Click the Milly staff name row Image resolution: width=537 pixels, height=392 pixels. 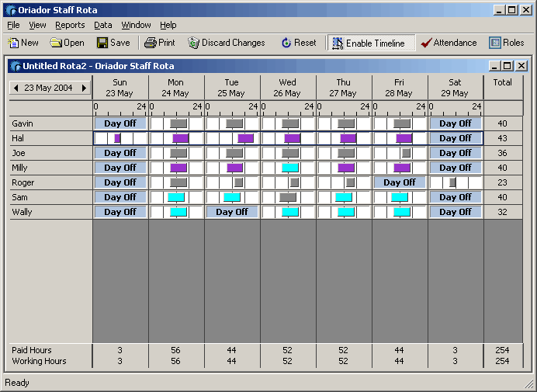click(50, 168)
